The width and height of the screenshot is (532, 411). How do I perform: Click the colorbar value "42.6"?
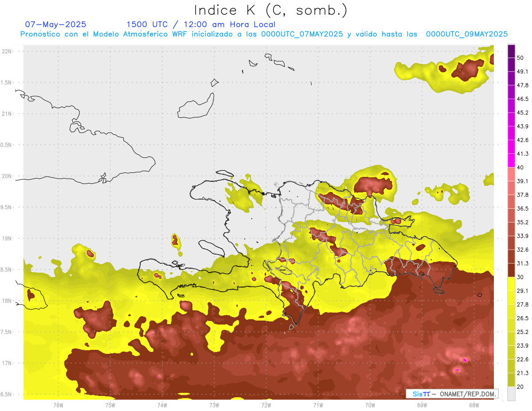523,140
